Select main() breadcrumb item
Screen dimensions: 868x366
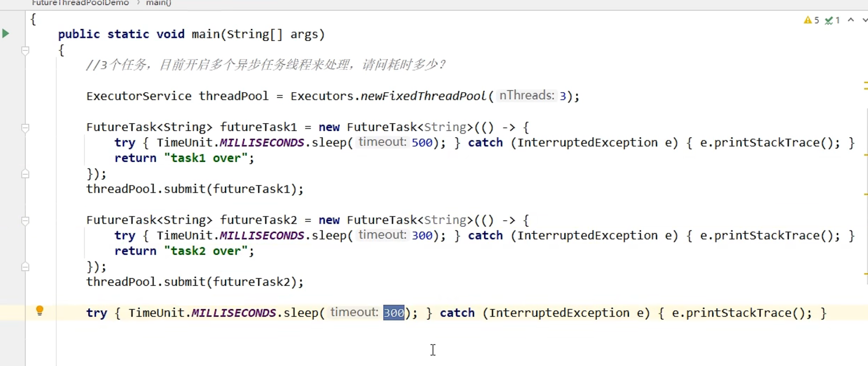pos(158,3)
